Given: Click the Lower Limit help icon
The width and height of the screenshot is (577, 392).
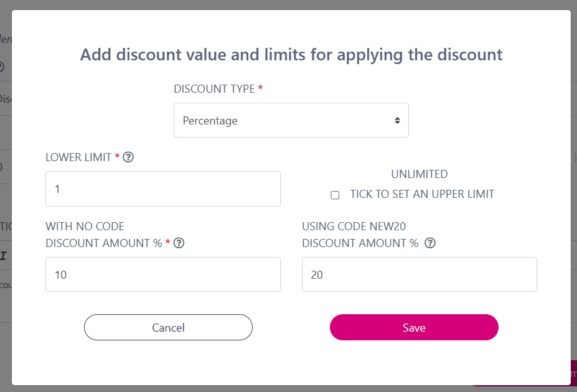Looking at the screenshot, I should [x=128, y=157].
